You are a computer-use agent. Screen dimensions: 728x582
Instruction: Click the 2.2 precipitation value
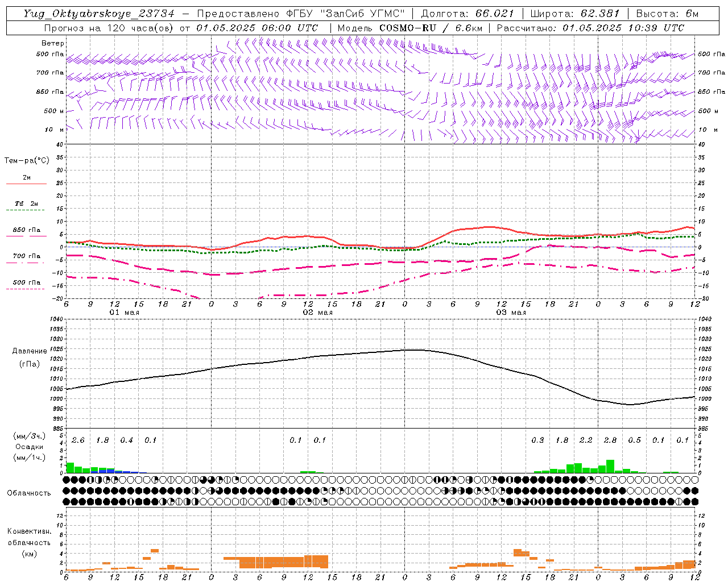pyautogui.click(x=586, y=440)
